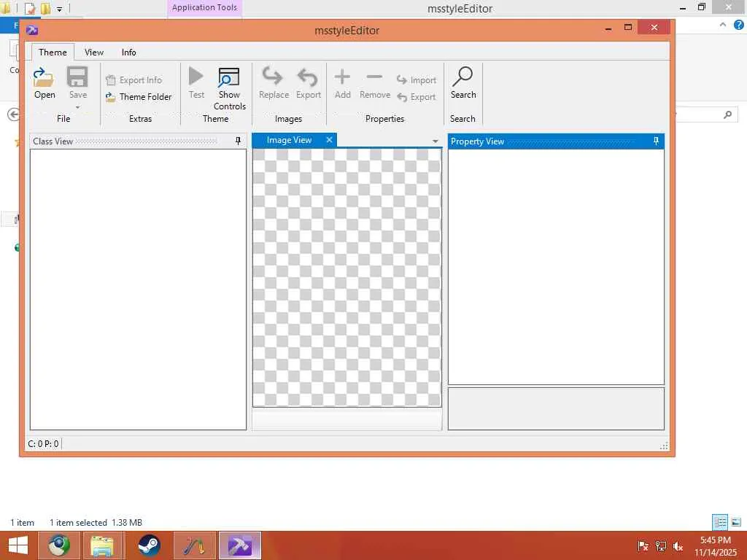Viewport: 747px width, 560px height.
Task: Select the Image View document tab
Action: pyautogui.click(x=289, y=140)
